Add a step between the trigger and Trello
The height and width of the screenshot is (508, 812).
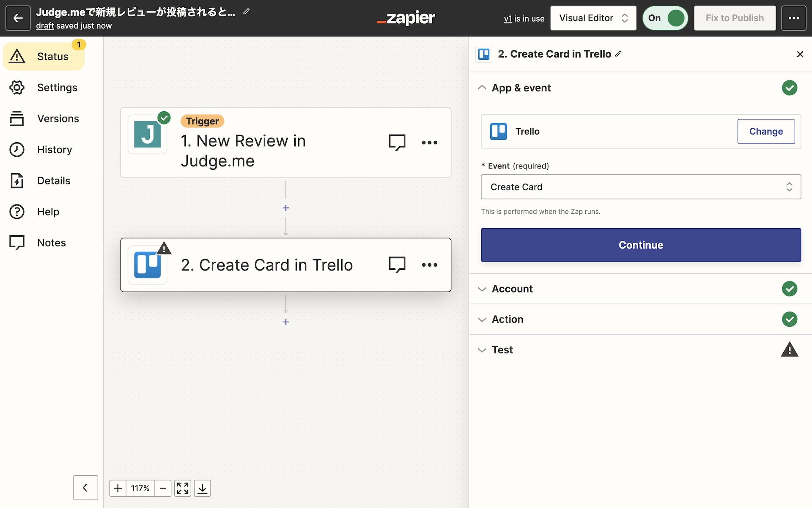286,208
